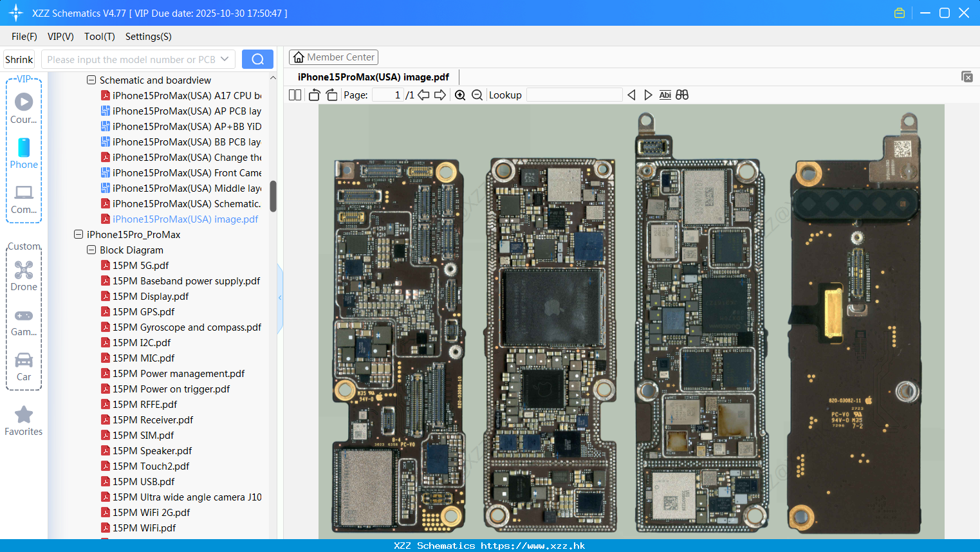Open 15PM GPS.pdf
This screenshot has width=980, height=552.
(x=138, y=311)
